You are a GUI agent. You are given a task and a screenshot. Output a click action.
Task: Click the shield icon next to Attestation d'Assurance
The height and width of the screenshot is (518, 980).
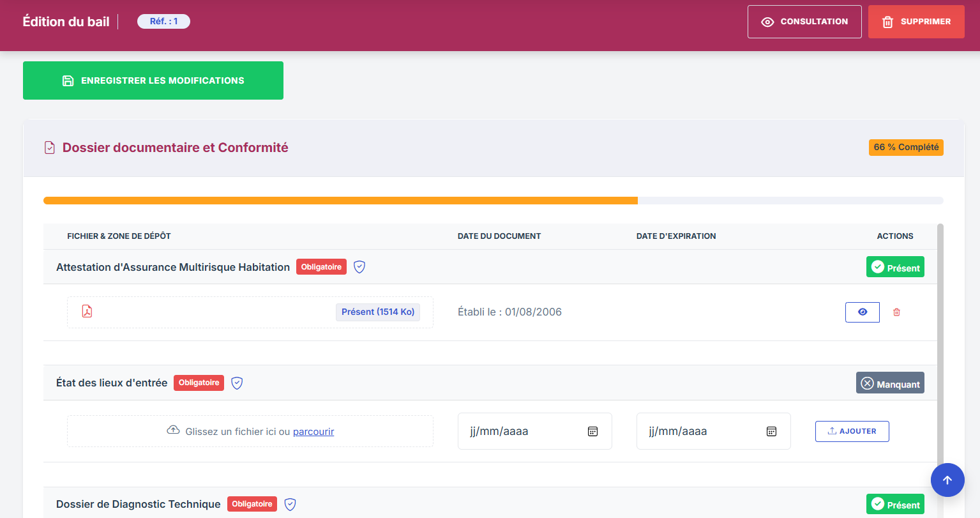point(359,267)
